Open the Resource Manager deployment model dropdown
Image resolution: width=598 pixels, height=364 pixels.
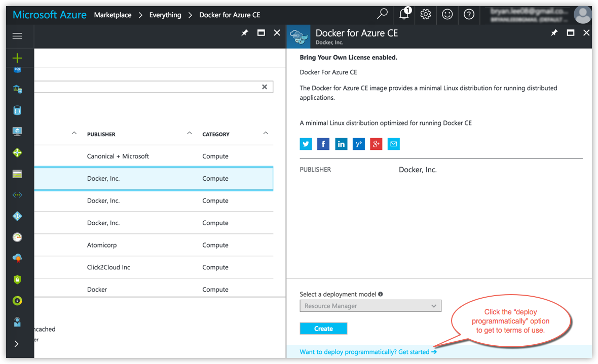[x=370, y=306]
